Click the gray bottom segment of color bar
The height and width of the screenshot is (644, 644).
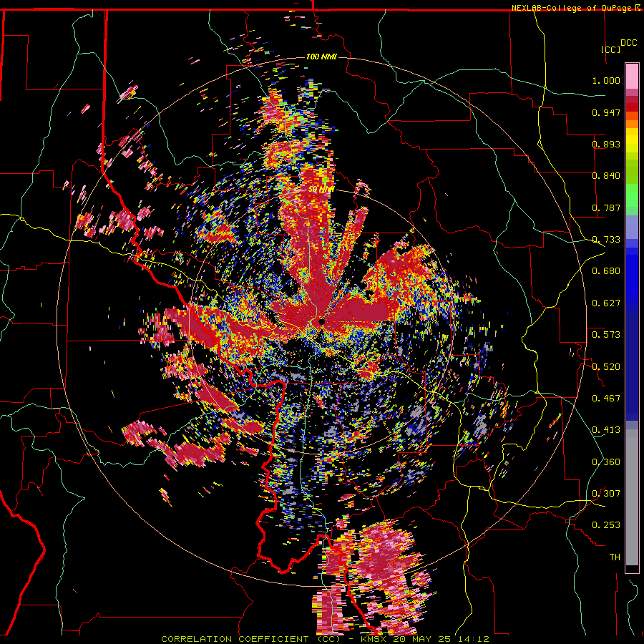pos(632,497)
